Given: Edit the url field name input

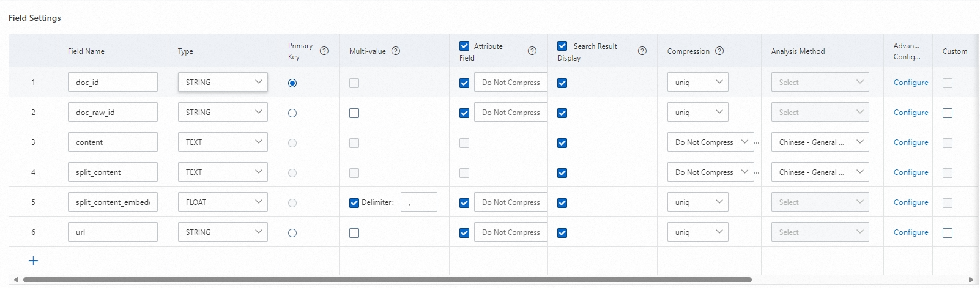Looking at the screenshot, I should 113,232.
